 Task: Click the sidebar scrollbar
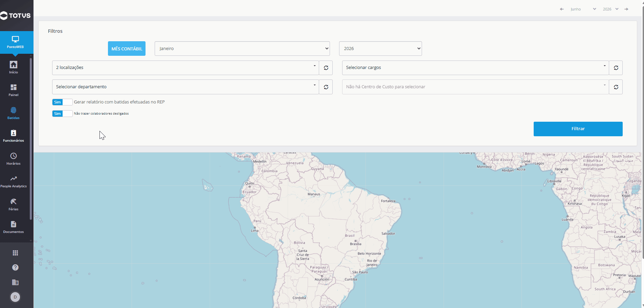click(31, 139)
